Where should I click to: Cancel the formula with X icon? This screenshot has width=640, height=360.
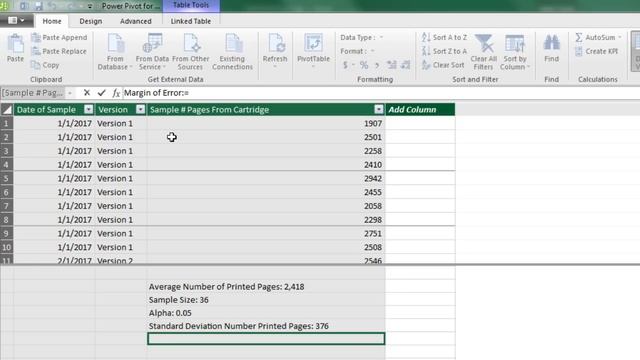coord(87,93)
